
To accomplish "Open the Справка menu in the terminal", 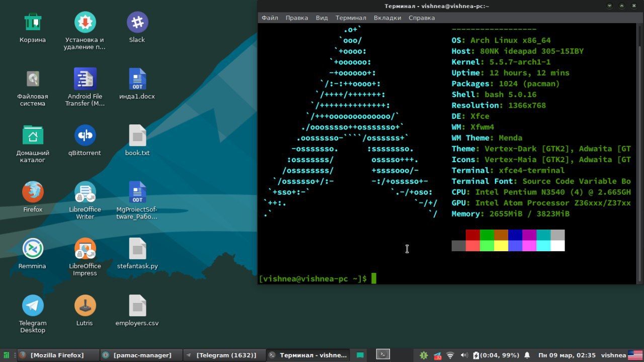I will (422, 18).
